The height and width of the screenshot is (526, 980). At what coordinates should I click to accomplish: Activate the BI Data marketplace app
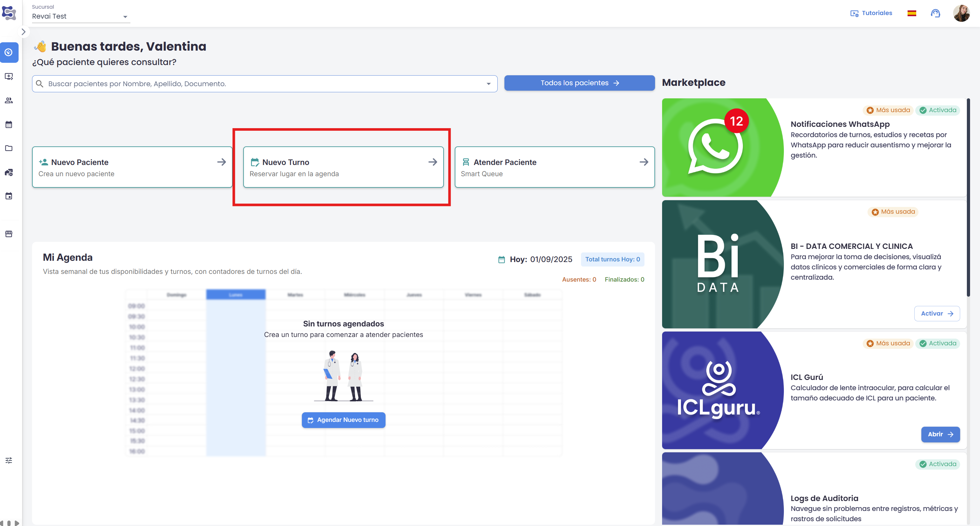pyautogui.click(x=937, y=313)
